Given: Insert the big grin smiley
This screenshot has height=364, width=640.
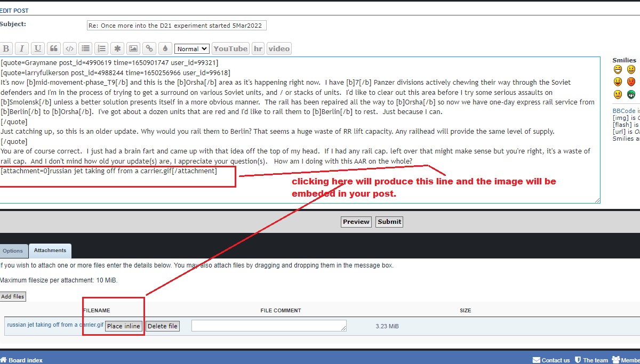Looking at the screenshot, I should tap(618, 70).
